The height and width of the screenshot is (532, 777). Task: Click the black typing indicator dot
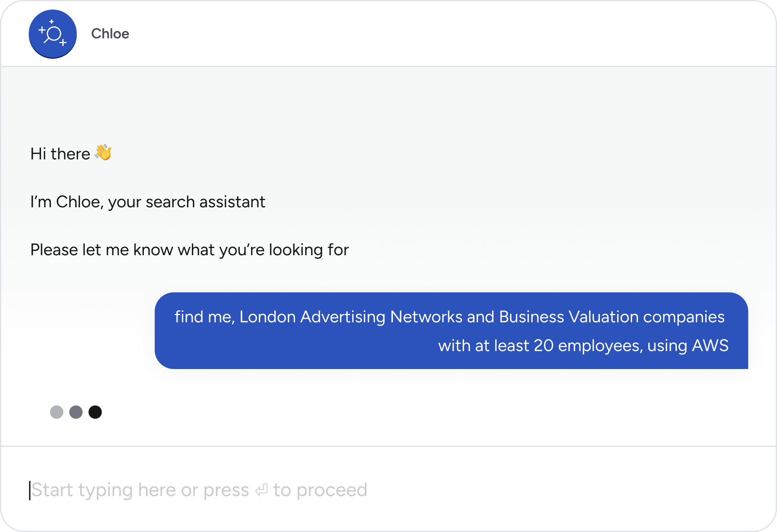95,412
